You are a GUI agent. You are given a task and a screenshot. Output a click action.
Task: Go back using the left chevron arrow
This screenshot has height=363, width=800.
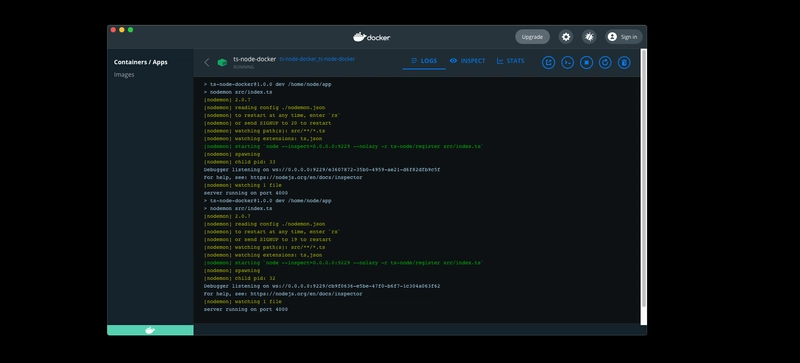click(207, 62)
